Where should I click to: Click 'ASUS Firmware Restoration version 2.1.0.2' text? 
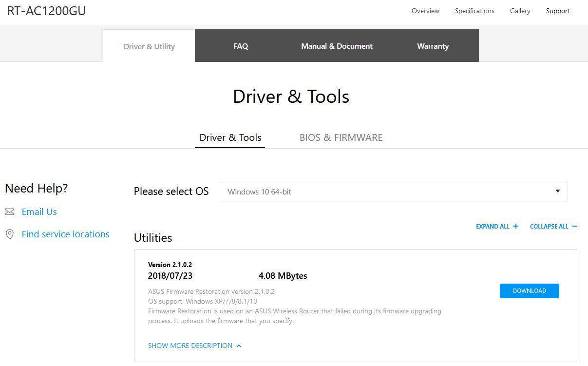pyautogui.click(x=211, y=291)
